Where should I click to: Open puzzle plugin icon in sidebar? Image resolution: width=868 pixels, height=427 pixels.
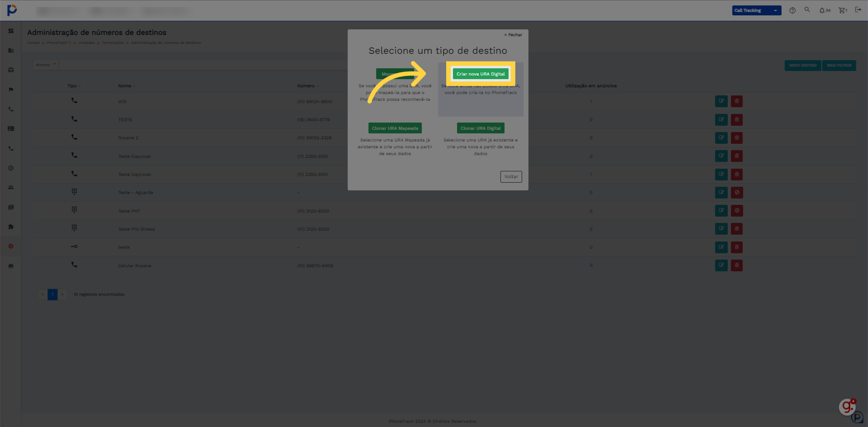(x=11, y=227)
